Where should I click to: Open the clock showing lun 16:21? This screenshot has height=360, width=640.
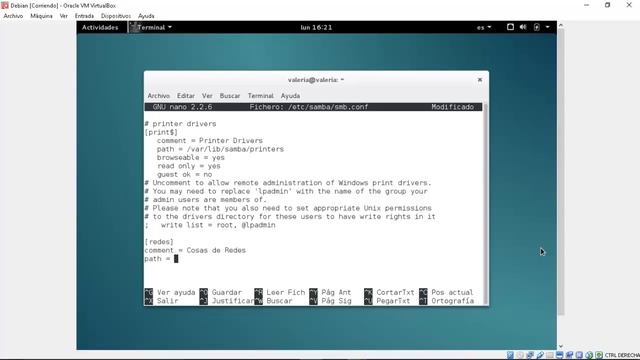click(316, 27)
